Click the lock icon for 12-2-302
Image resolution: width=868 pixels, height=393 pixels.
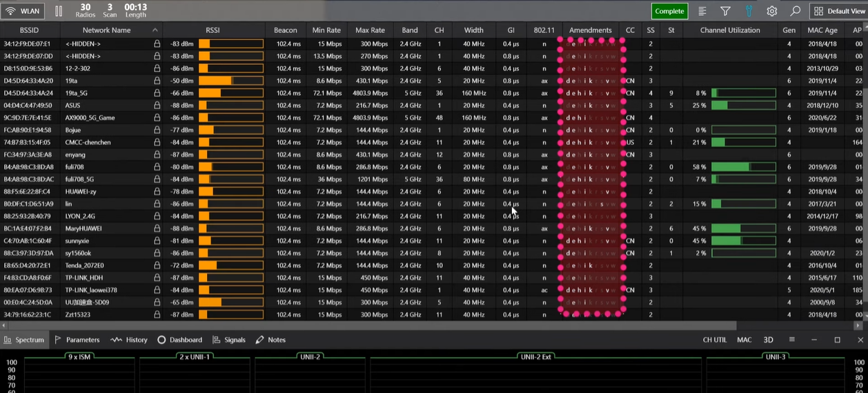pyautogui.click(x=157, y=68)
